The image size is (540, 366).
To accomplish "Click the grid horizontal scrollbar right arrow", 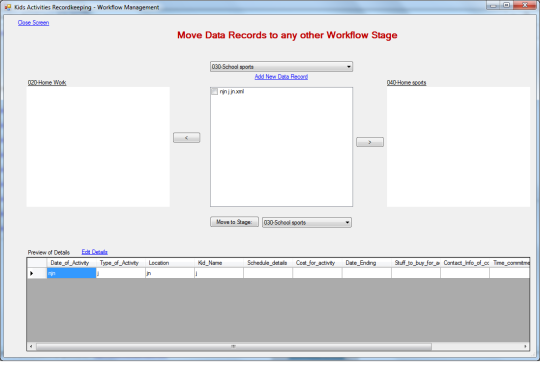I will [x=525, y=346].
